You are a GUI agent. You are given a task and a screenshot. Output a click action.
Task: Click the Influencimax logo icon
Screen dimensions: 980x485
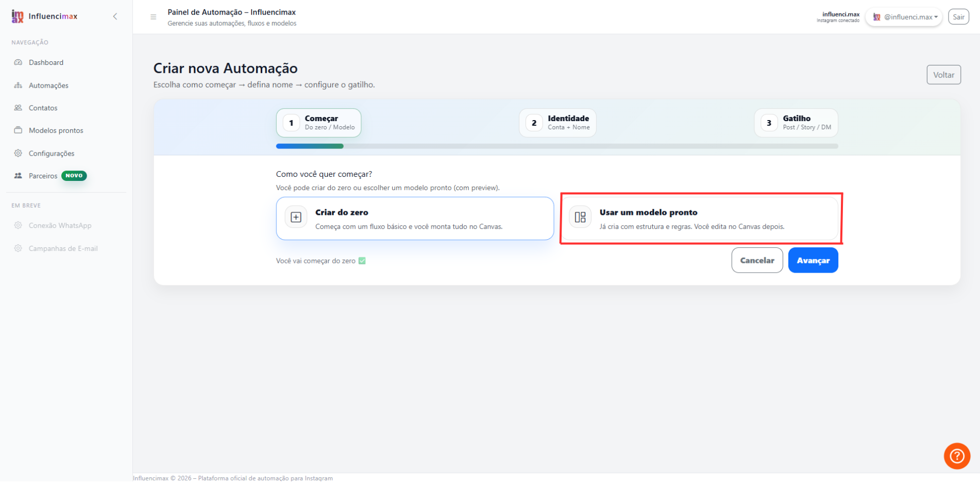[18, 16]
